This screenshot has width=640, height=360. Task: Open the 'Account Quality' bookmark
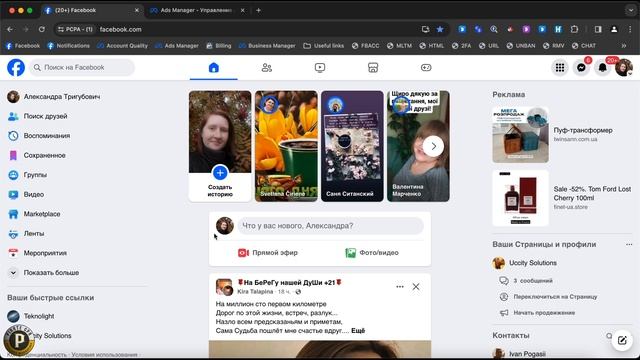point(122,46)
